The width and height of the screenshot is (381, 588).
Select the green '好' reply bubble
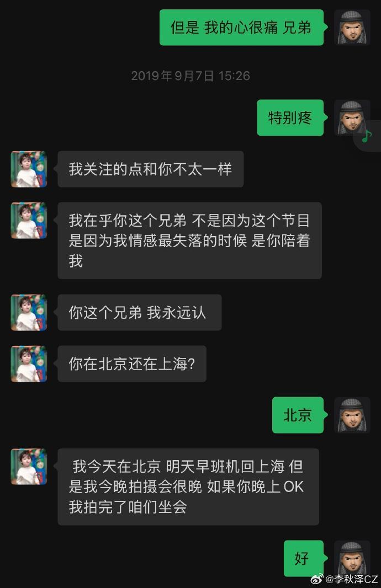303,558
